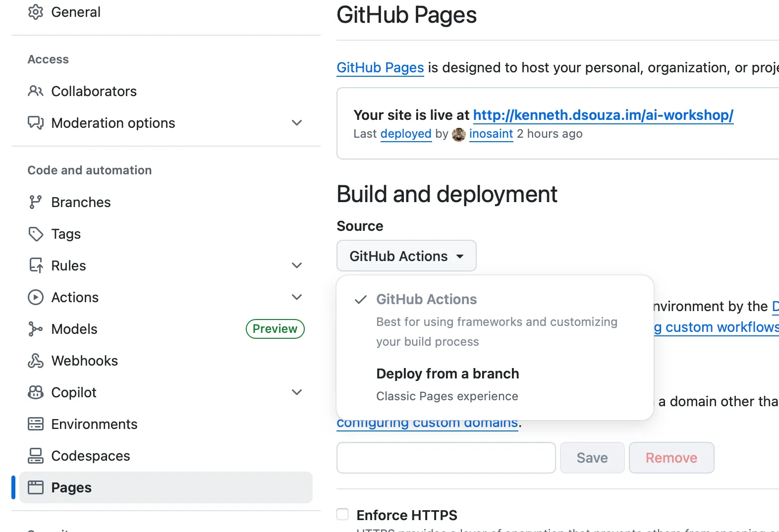779x532 pixels.
Task: Visit the live site URL link
Action: [603, 115]
